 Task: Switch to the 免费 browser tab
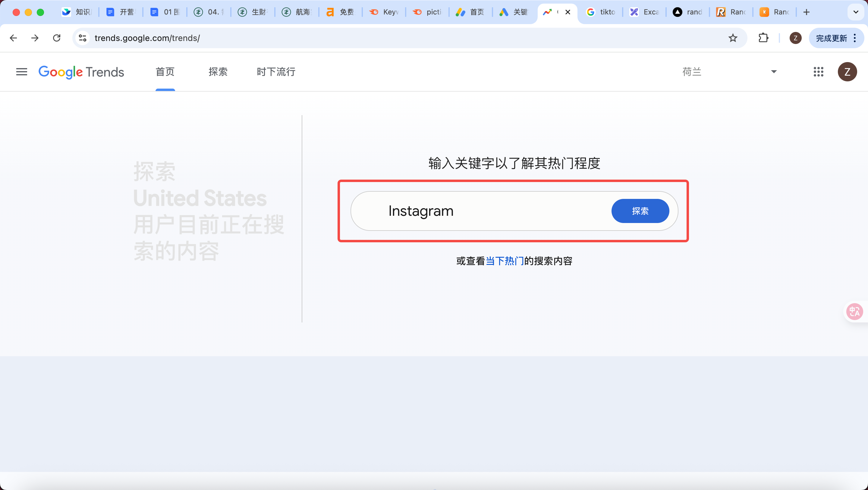[340, 12]
